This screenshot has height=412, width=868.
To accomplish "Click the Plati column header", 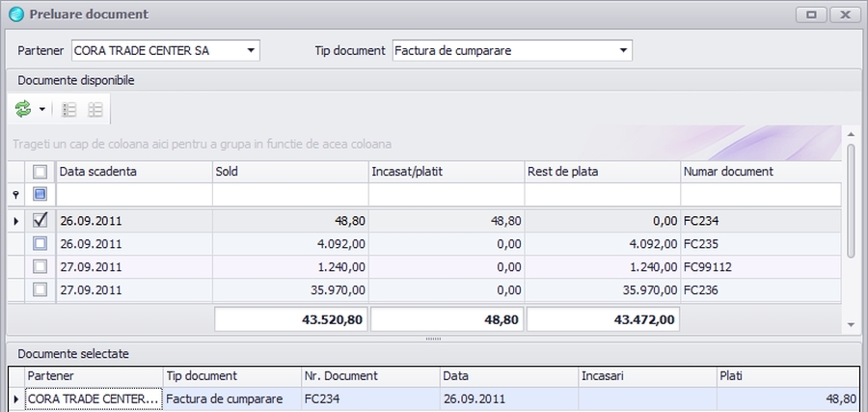I will (x=787, y=375).
